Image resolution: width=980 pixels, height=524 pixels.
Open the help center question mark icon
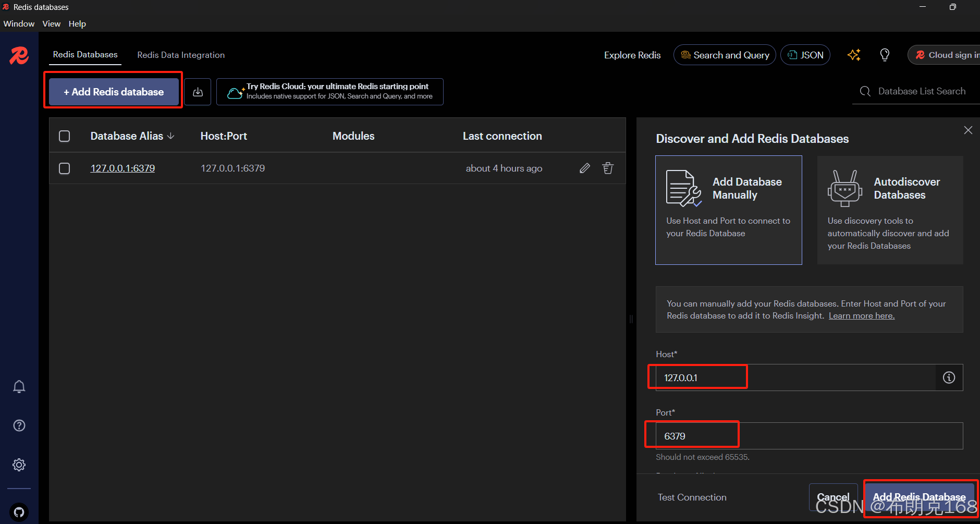(x=19, y=425)
